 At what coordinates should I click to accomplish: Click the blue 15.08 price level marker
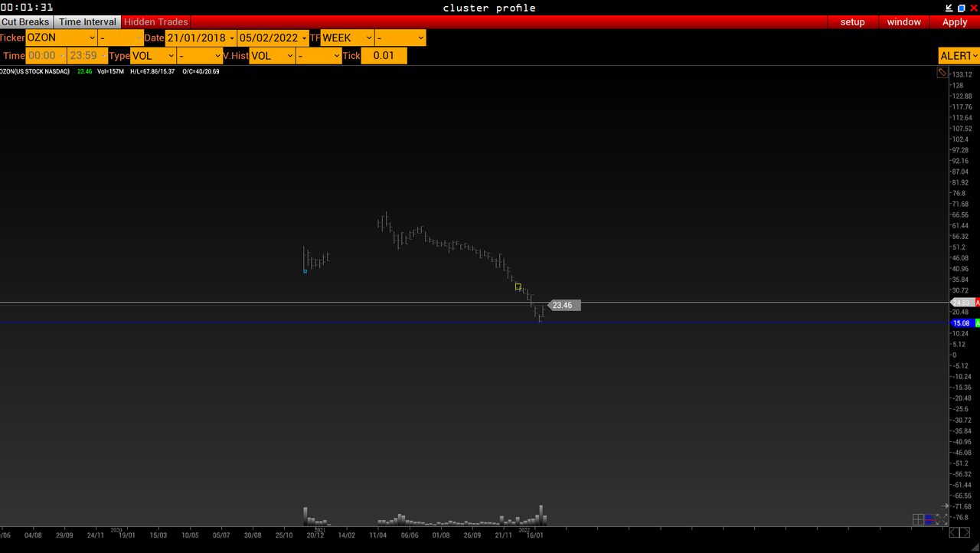[x=961, y=323]
